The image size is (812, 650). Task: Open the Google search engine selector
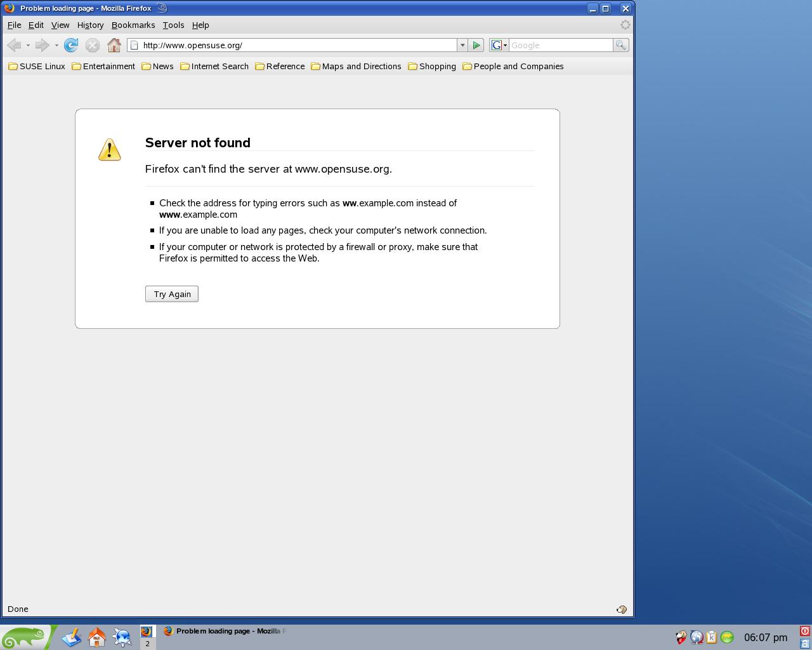[x=499, y=45]
